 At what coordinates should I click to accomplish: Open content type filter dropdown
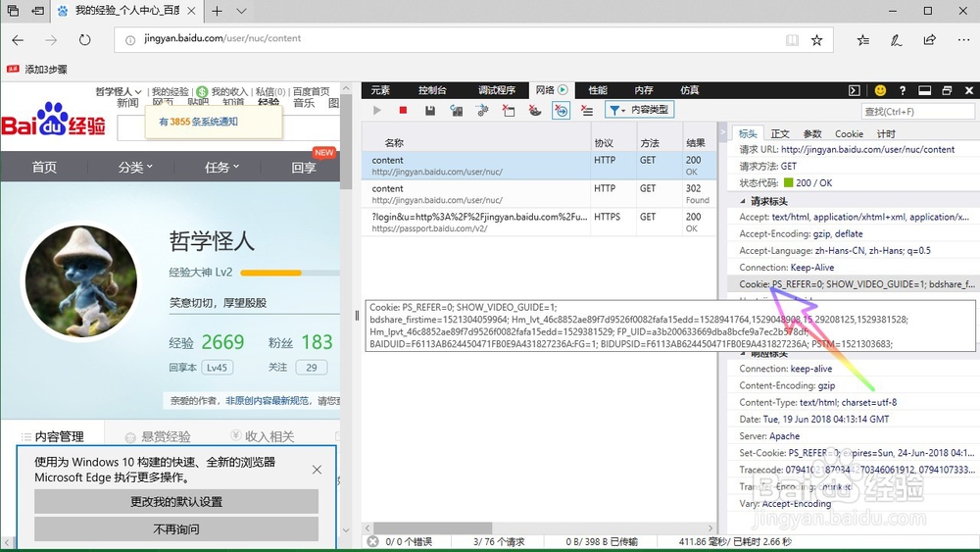point(639,110)
